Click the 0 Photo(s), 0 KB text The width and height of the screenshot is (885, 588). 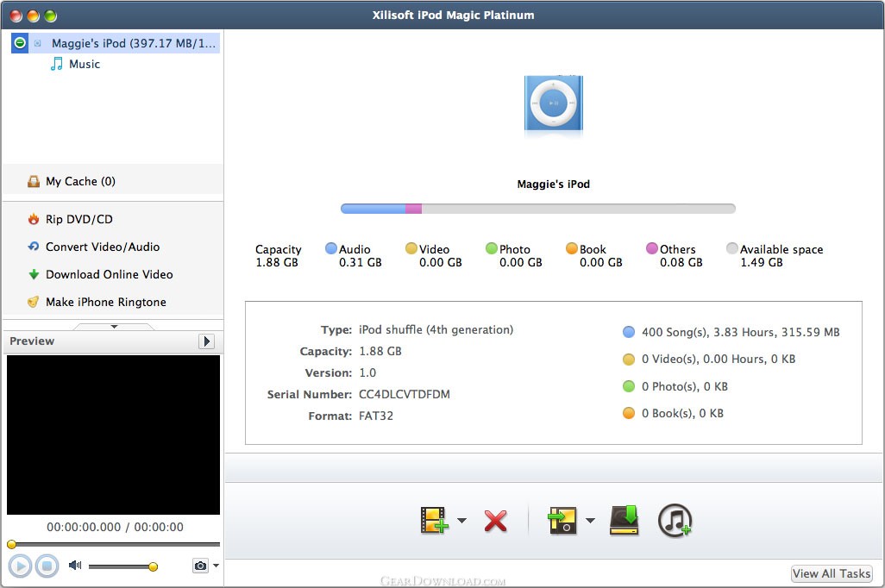click(685, 386)
